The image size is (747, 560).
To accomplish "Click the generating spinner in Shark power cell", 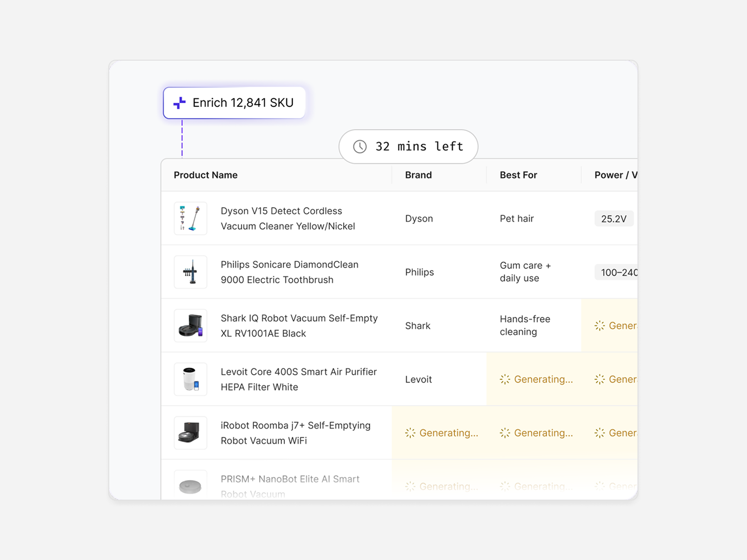I will pos(599,326).
